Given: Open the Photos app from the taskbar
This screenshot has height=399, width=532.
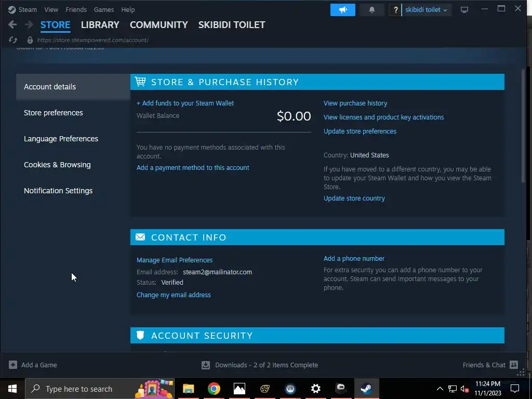Looking at the screenshot, I should tap(239, 389).
